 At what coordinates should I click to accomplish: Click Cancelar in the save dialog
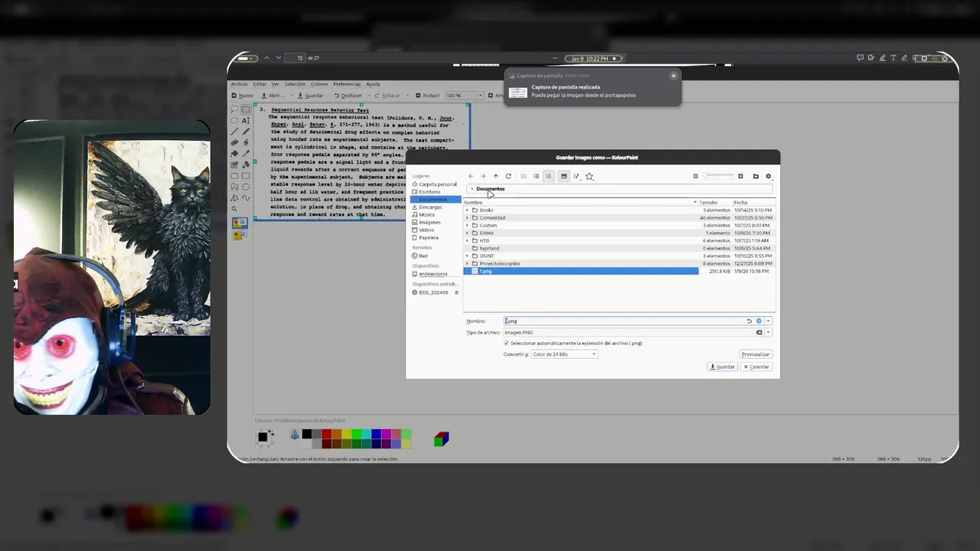click(x=756, y=367)
